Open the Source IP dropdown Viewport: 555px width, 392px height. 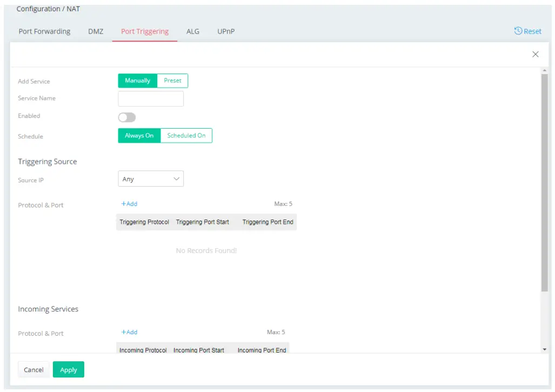click(x=151, y=179)
